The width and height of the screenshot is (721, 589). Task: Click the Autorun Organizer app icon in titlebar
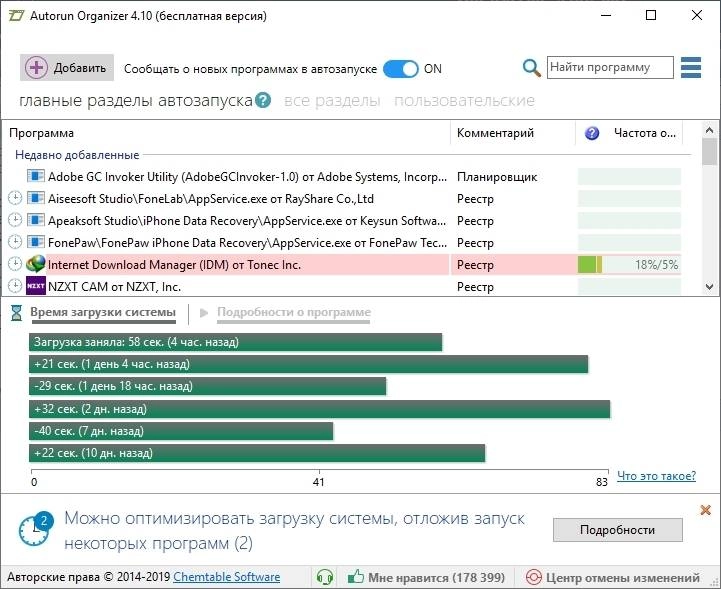(17, 16)
